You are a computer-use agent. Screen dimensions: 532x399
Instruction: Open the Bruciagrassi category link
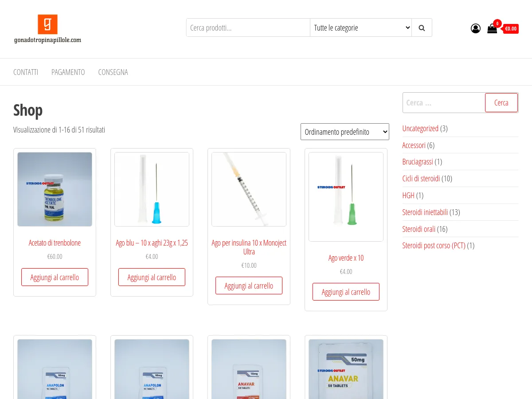click(417, 162)
